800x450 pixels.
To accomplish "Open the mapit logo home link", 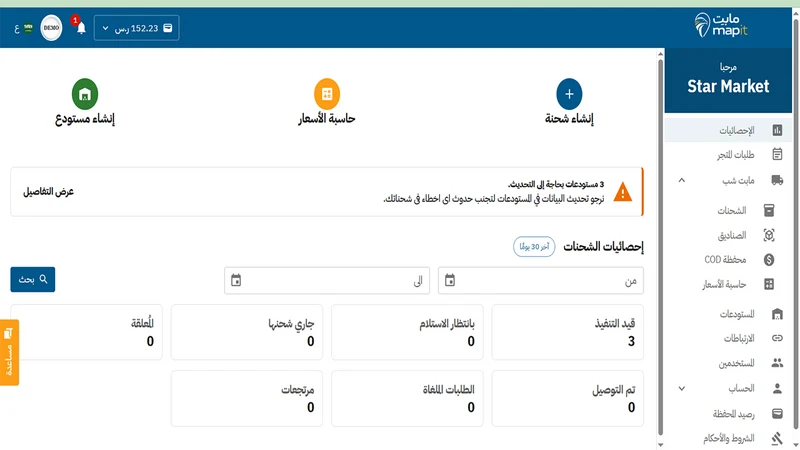I will tap(720, 25).
